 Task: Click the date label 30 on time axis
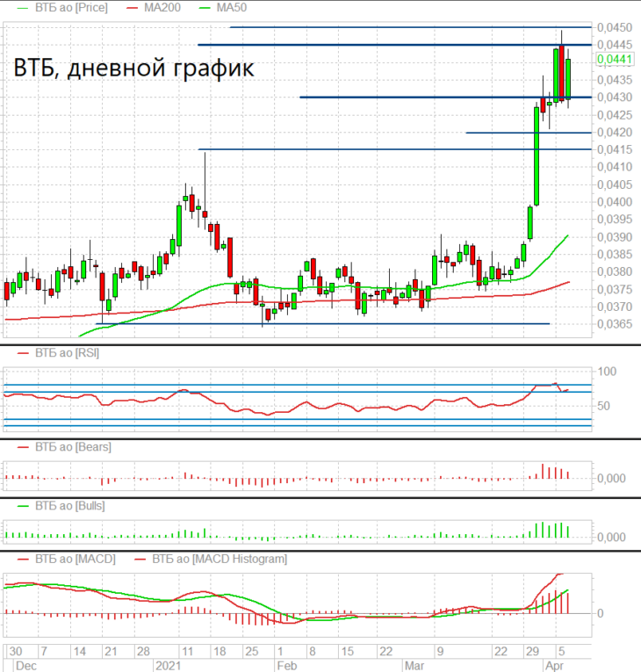16,652
